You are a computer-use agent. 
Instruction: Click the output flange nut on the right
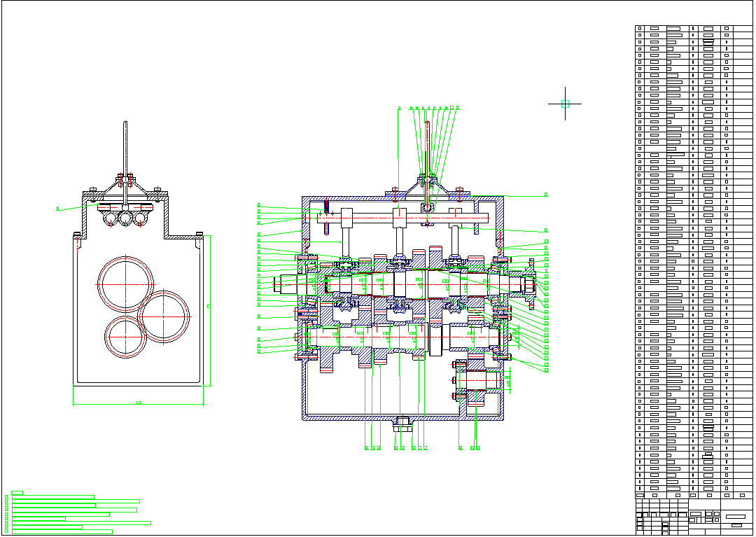pyautogui.click(x=528, y=285)
